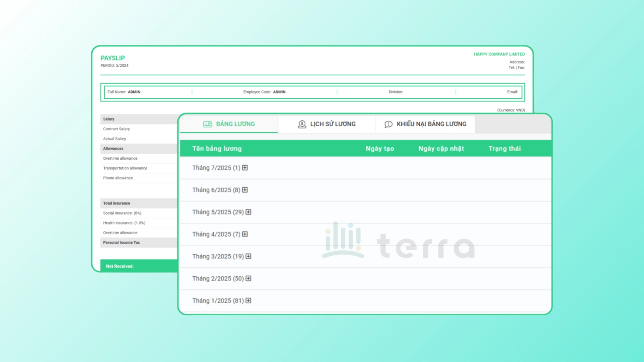Viewport: 644px width, 362px height.
Task: Click the Total insurance header on payslip
Action: pos(139,203)
